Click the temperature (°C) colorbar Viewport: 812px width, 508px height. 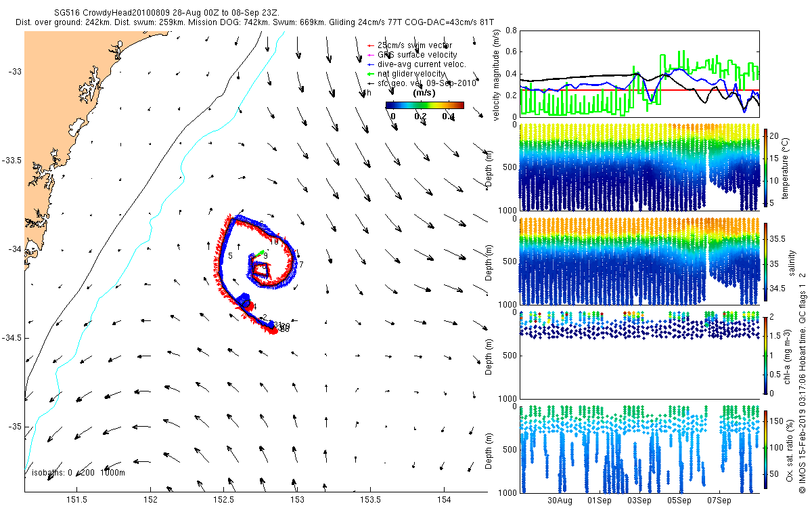click(766, 167)
